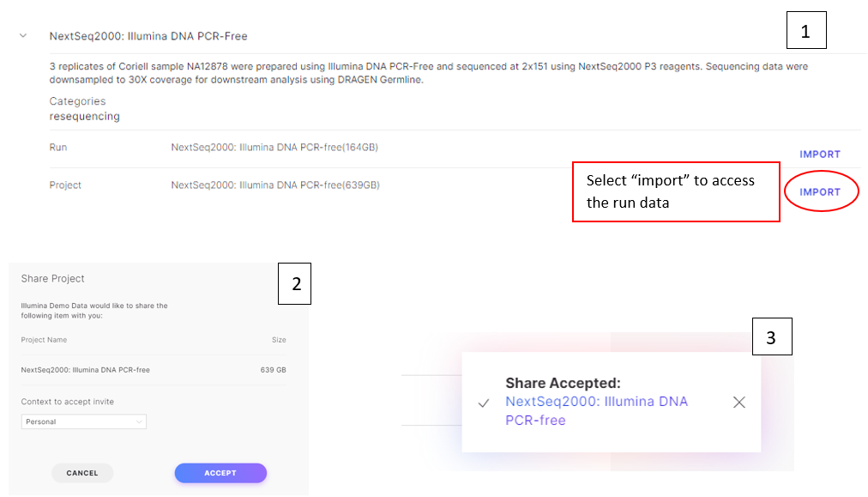The image size is (868, 497).
Task: Cancel the Share Project dialog
Action: pos(82,473)
